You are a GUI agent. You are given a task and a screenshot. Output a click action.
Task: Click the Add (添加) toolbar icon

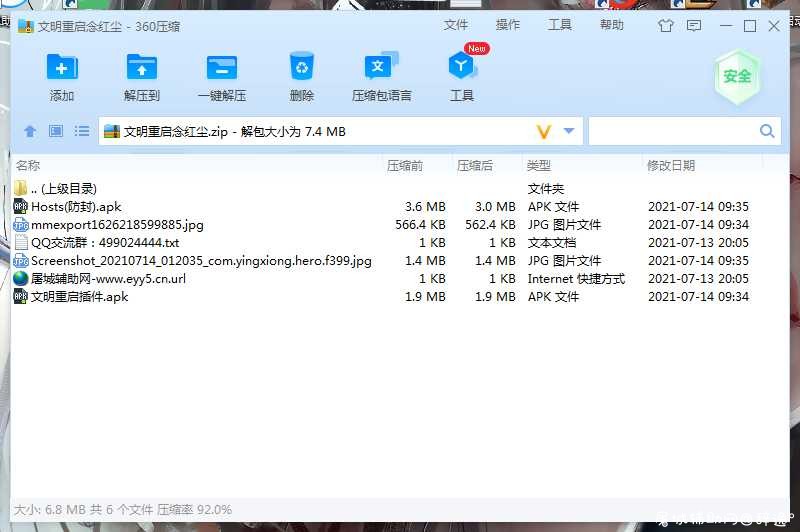pos(62,67)
